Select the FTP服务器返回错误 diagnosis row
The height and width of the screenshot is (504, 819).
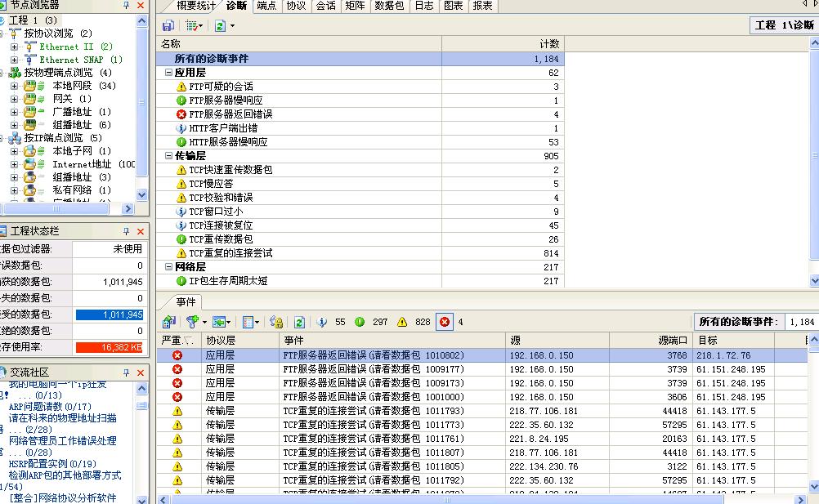360,114
